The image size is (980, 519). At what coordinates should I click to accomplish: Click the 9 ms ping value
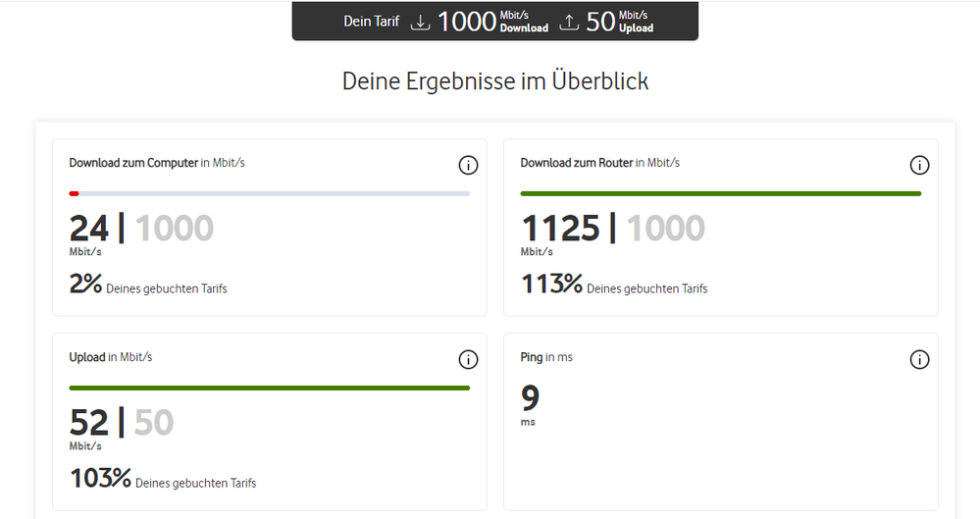(x=530, y=398)
